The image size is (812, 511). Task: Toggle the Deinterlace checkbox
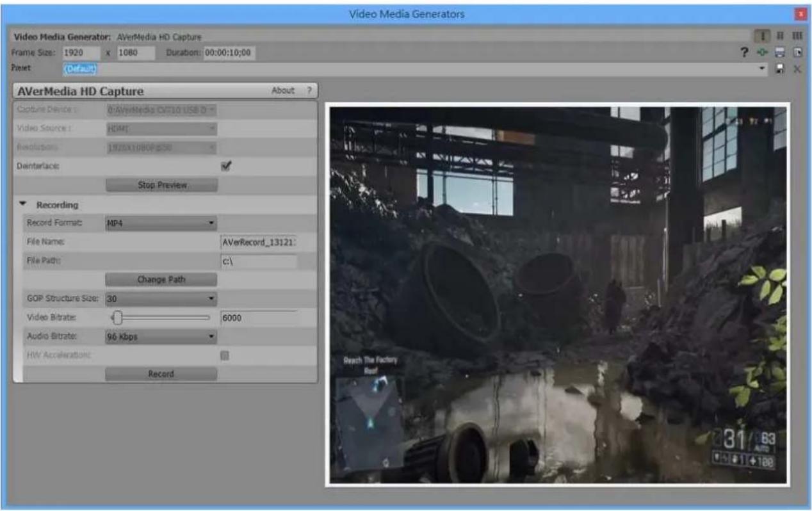pyautogui.click(x=225, y=166)
